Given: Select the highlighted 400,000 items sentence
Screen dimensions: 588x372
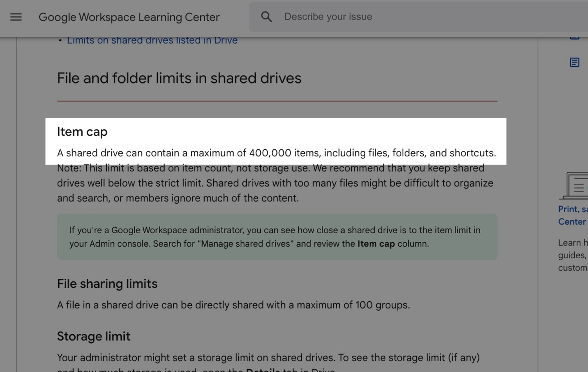Looking at the screenshot, I should click(276, 153).
